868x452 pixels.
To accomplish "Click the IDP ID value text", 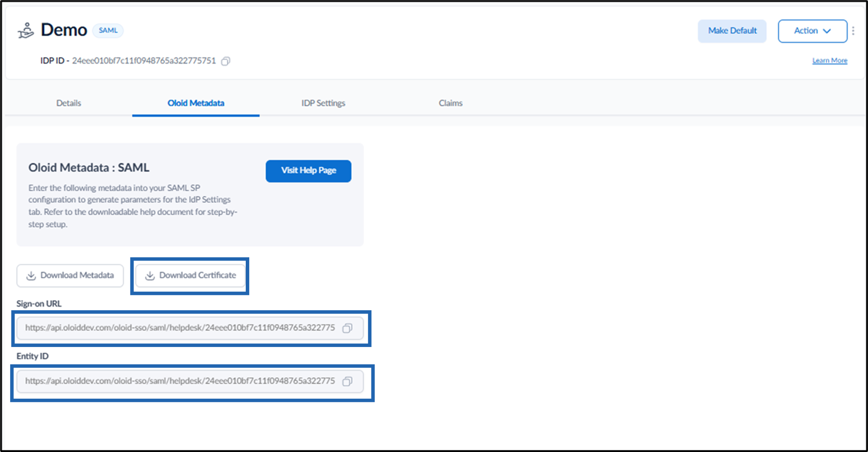I will [144, 61].
